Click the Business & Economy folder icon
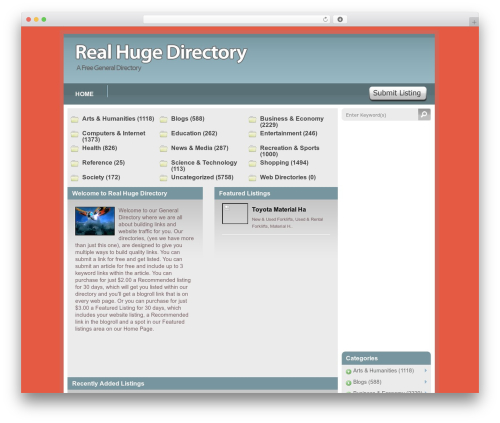Viewport: 500px width, 423px height. click(x=252, y=119)
